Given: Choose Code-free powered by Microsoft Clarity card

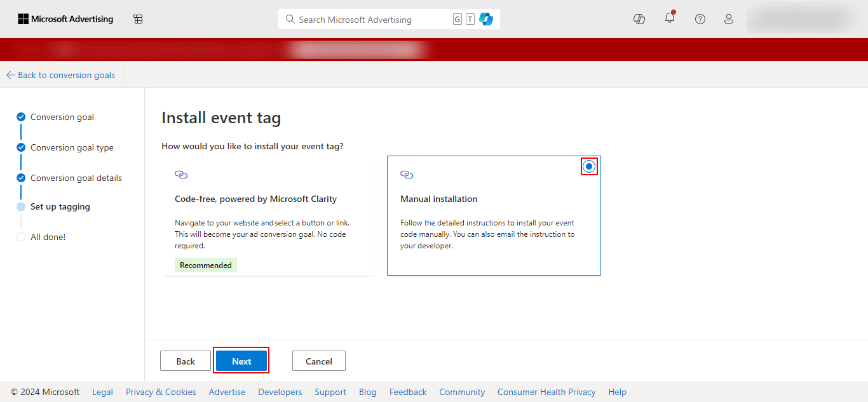Looking at the screenshot, I should 268,216.
